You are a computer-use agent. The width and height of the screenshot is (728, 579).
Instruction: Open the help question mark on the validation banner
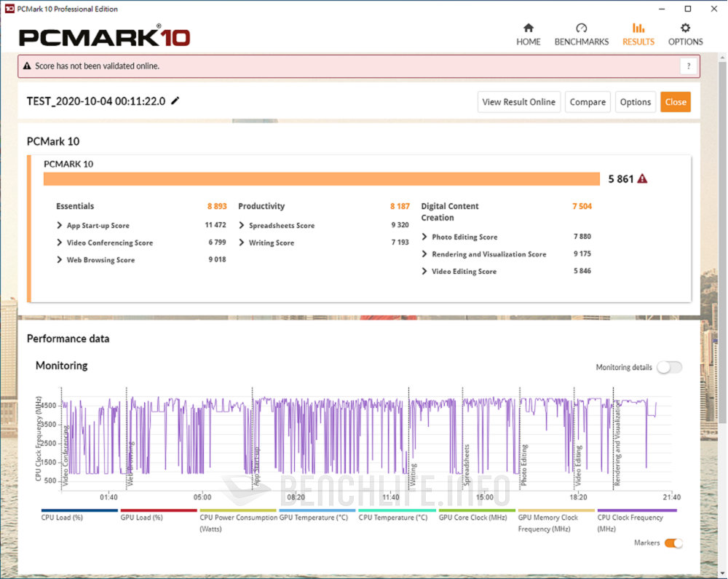pos(689,66)
